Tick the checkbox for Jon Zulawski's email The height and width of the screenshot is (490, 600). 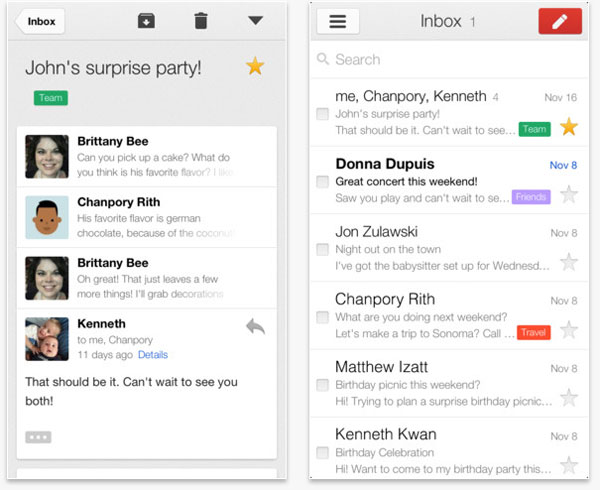click(x=322, y=249)
